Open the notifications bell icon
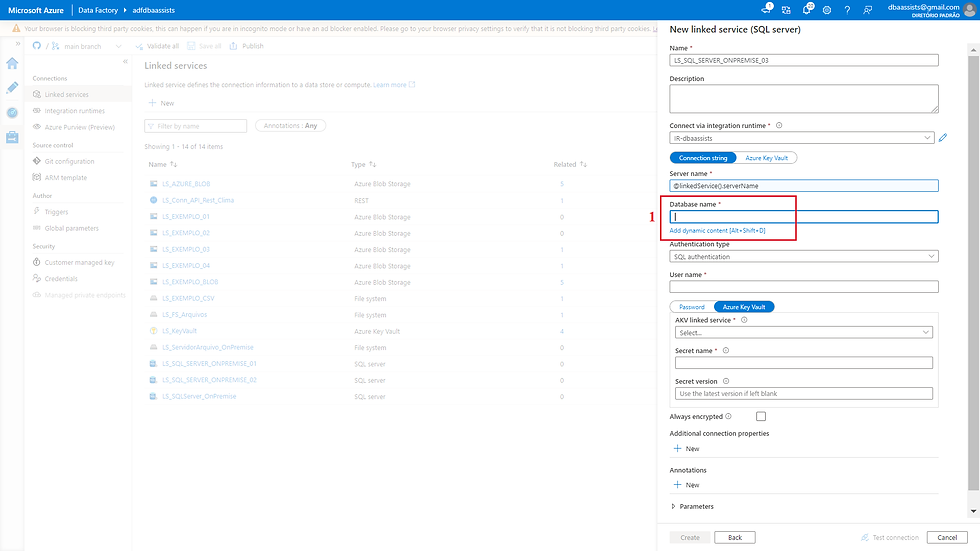 808,9
